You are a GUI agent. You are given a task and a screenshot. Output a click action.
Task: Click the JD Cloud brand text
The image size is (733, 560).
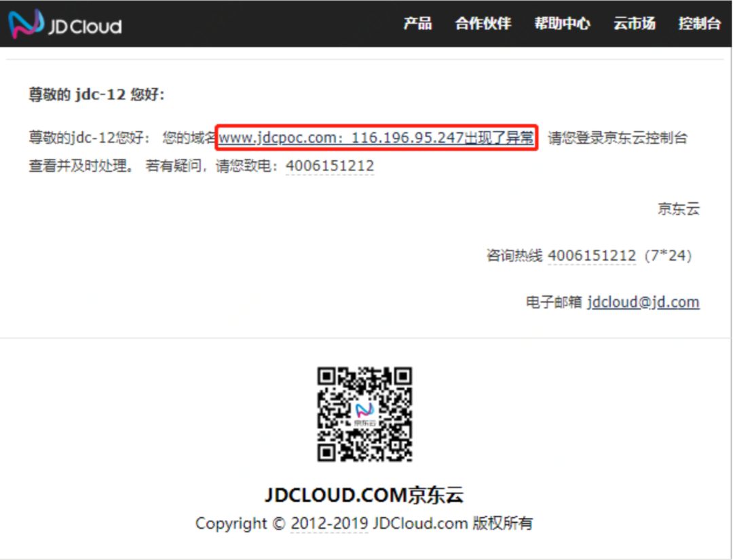85,26
